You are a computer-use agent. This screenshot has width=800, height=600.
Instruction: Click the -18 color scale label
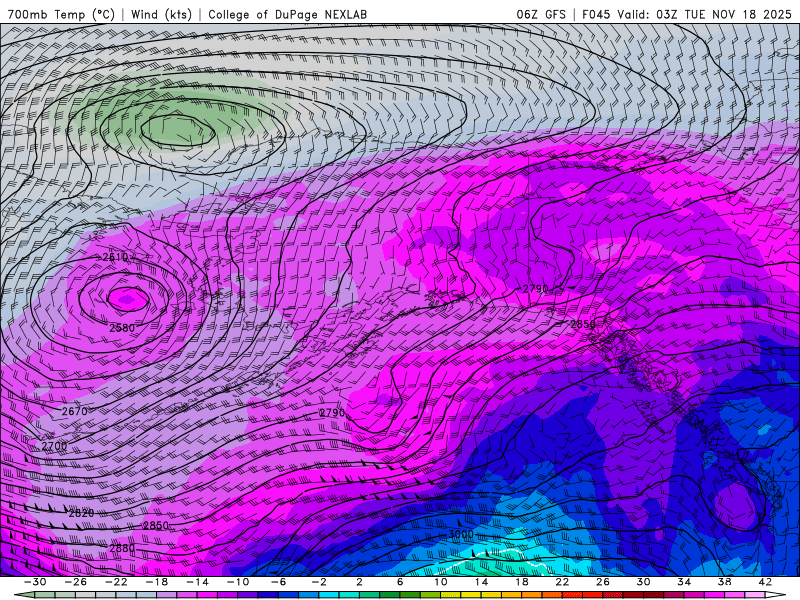(157, 582)
